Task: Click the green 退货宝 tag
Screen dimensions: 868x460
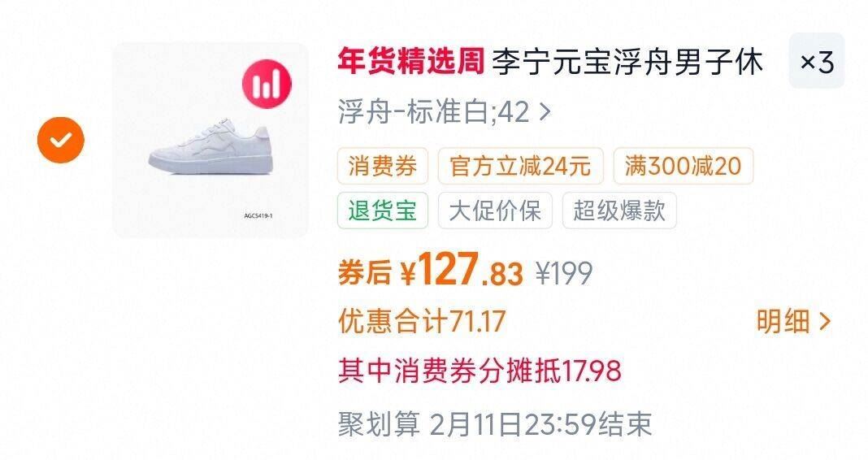Action: [383, 210]
